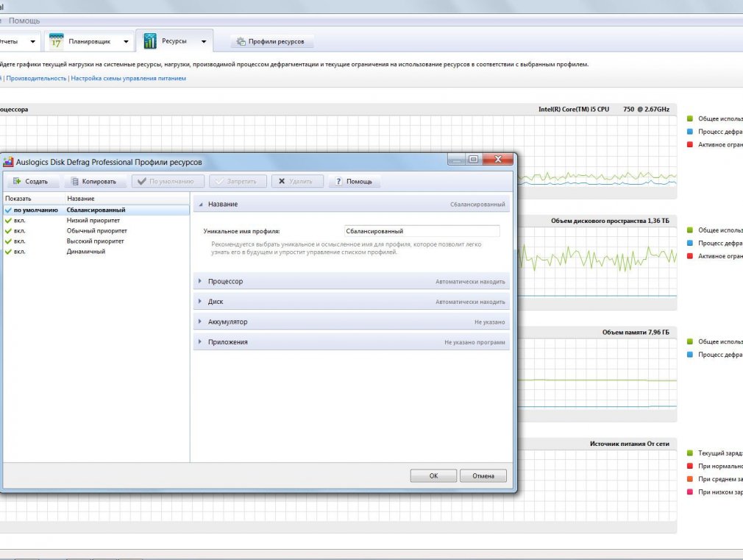The width and height of the screenshot is (743, 560).
Task: Click the gear icon beside Профили ресурсов
Action: pos(241,41)
